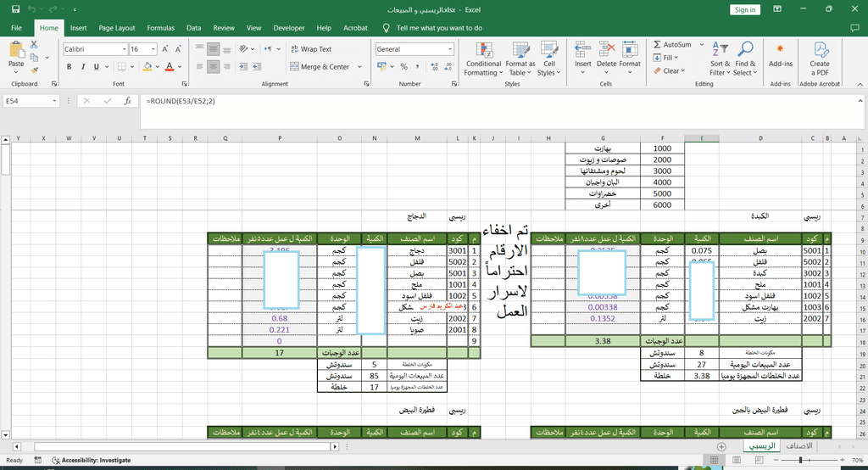Screen dimensions: 868x470
Task: Switch to the Insert ribbon tab
Action: (79, 28)
